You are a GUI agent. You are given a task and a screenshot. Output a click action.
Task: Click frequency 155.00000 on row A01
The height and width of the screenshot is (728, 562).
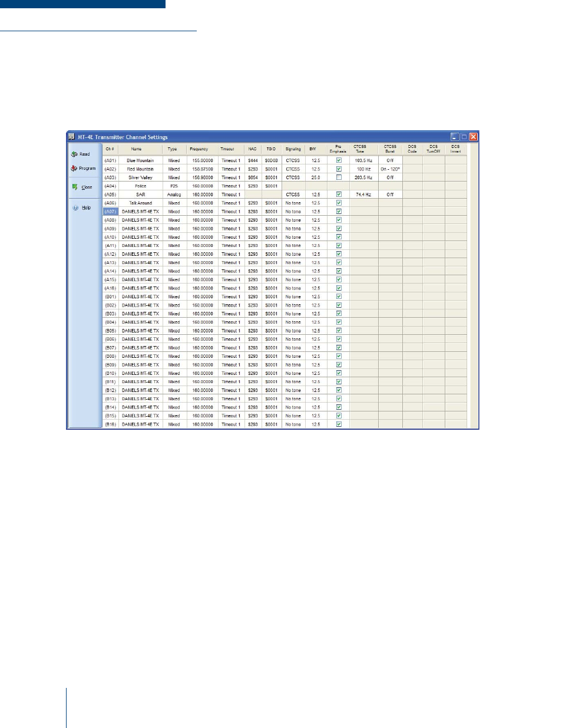click(203, 160)
